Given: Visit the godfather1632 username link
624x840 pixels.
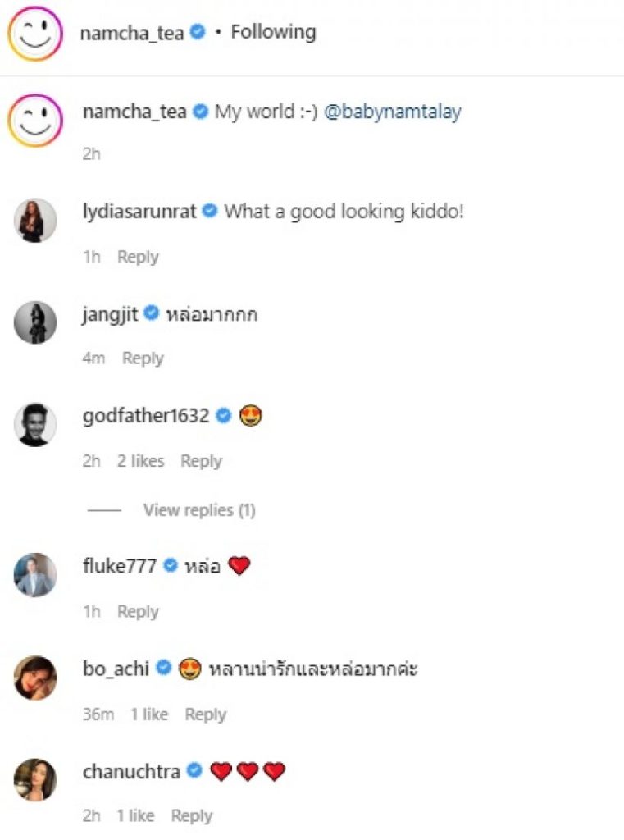Looking at the screenshot, I should pos(146,416).
